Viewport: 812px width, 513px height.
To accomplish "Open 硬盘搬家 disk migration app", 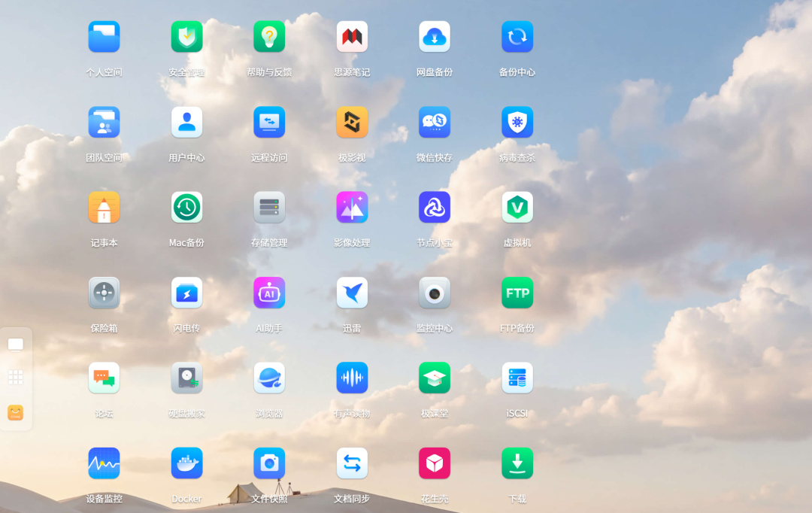I will (187, 378).
